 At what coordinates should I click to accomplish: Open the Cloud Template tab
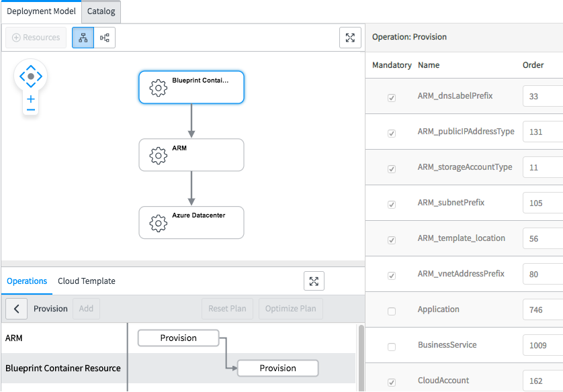tap(87, 281)
